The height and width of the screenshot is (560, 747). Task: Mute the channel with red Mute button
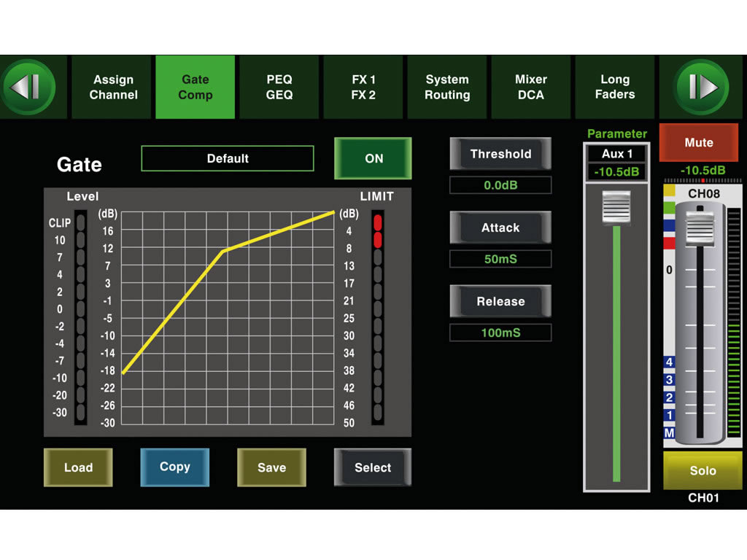(x=698, y=143)
